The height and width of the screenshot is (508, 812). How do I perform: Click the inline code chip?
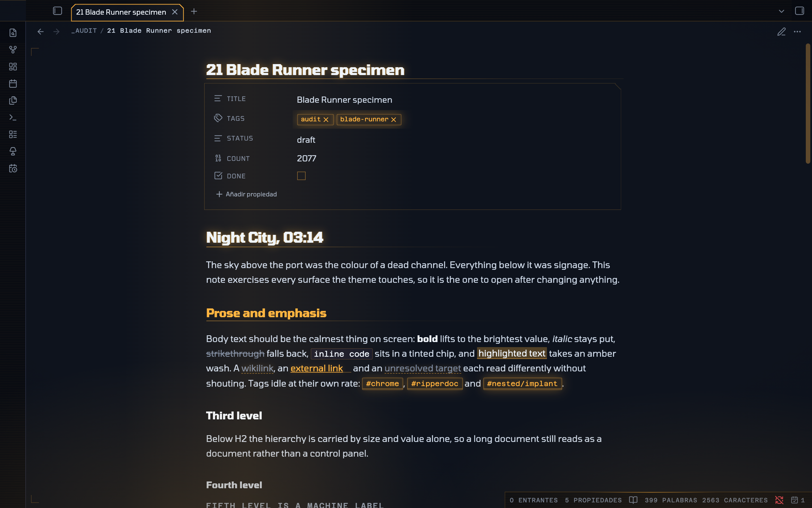pos(341,354)
